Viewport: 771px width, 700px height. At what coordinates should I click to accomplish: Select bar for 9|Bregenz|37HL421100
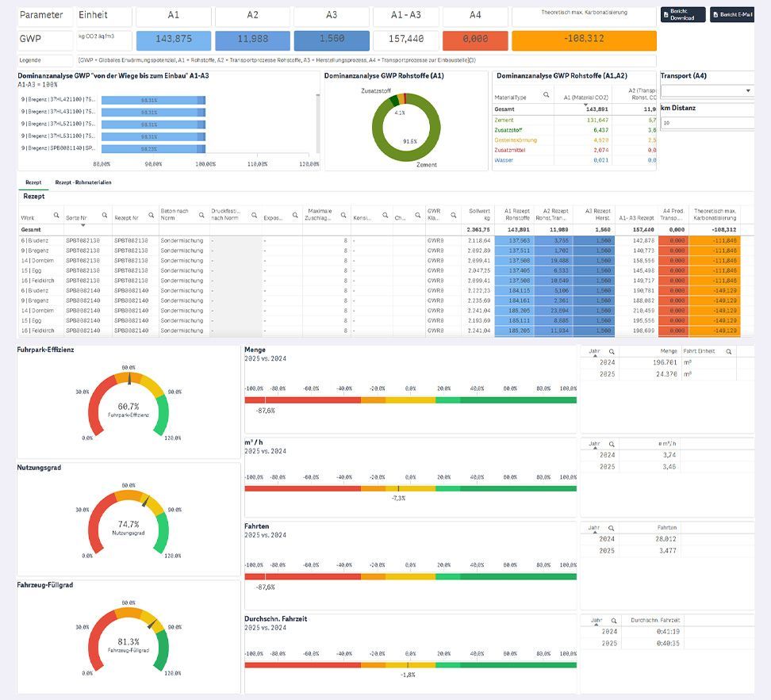point(153,100)
